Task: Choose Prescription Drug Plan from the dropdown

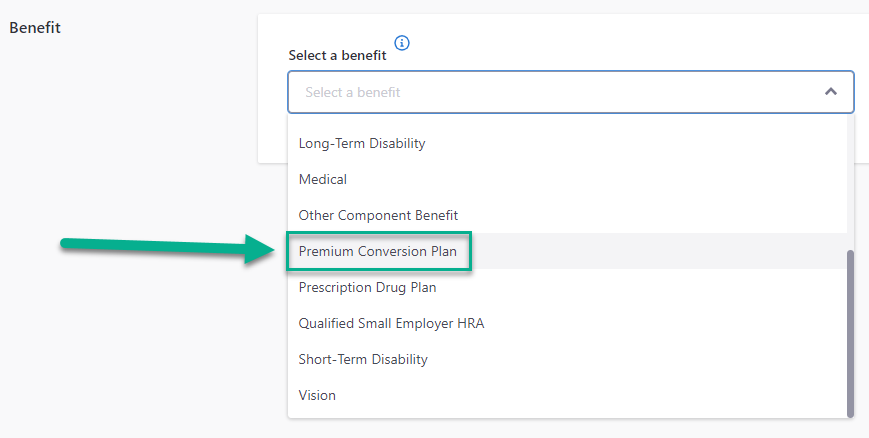Action: (x=367, y=287)
